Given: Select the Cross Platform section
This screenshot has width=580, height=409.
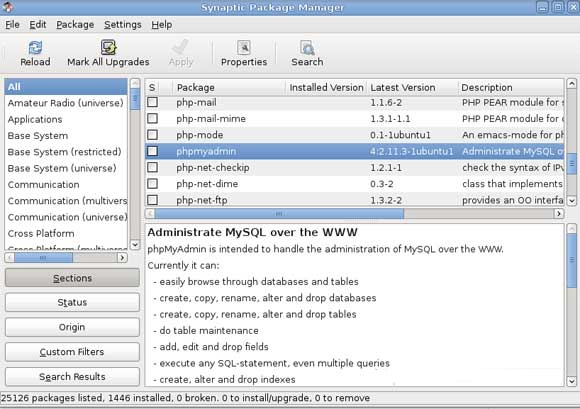Looking at the screenshot, I should pos(66,233).
